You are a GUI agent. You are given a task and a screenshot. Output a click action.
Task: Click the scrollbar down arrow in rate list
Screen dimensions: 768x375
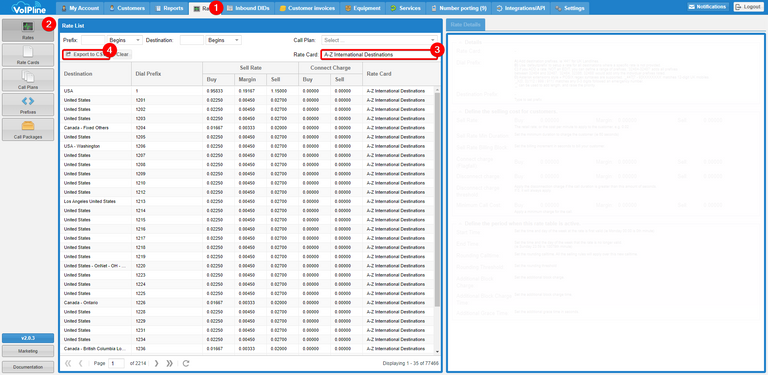(437, 351)
